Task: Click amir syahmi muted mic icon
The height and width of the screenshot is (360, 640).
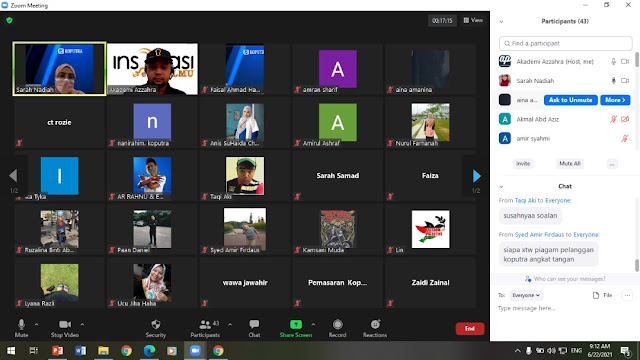Action: click(x=624, y=138)
